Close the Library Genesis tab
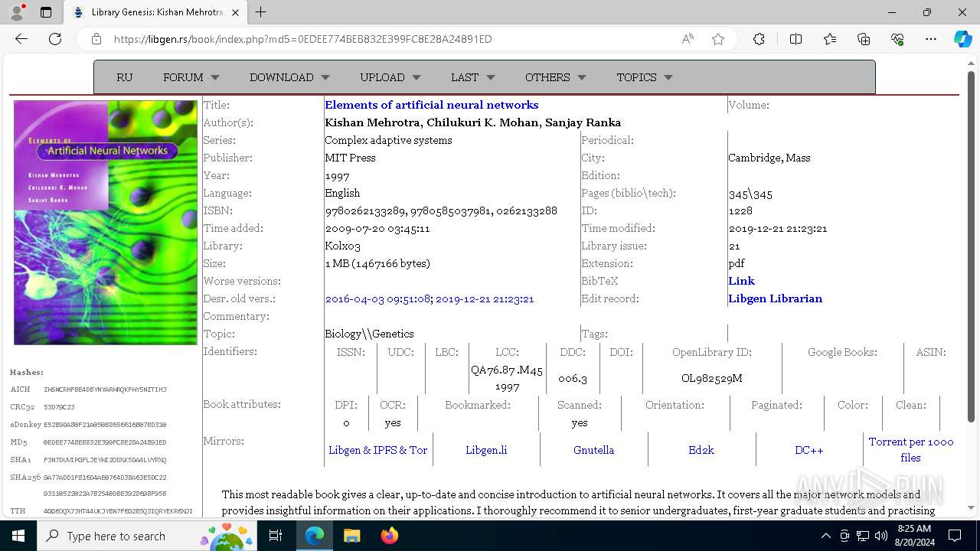Screen dimensions: 980x551 click(235, 12)
